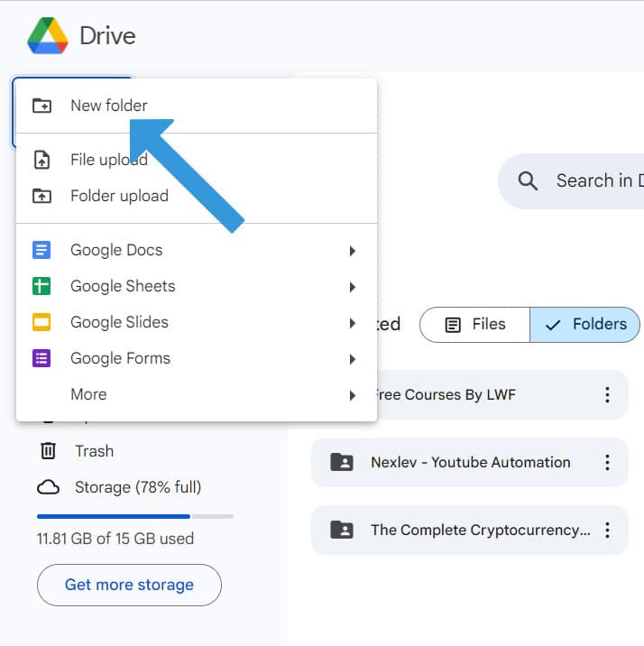Image resolution: width=644 pixels, height=646 pixels.
Task: Click the Google Docs icon
Action: coord(41,250)
